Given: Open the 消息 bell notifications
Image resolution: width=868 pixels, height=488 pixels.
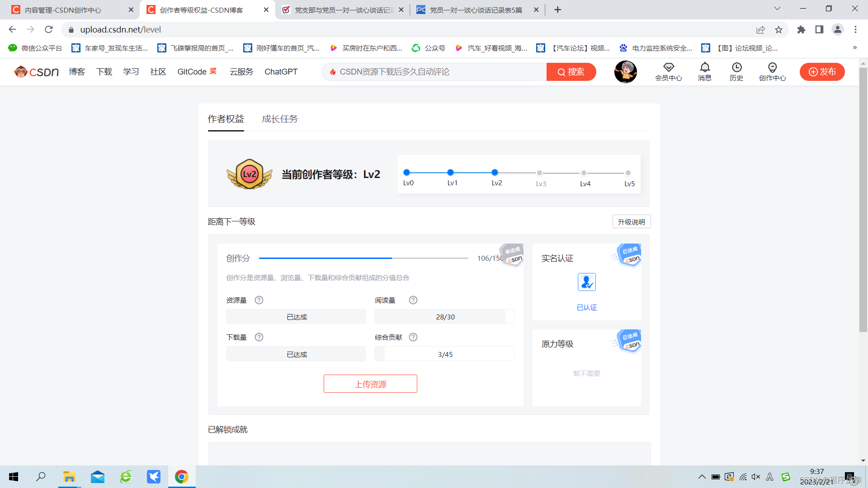Looking at the screenshot, I should (x=705, y=67).
